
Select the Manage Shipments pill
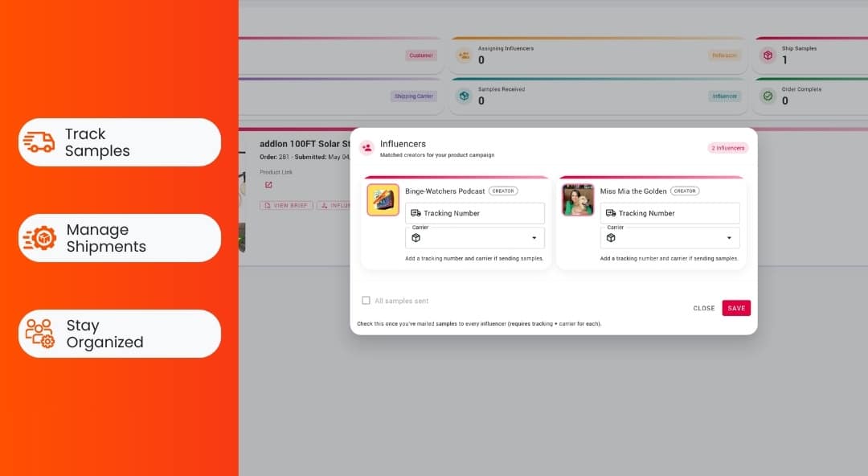(120, 238)
